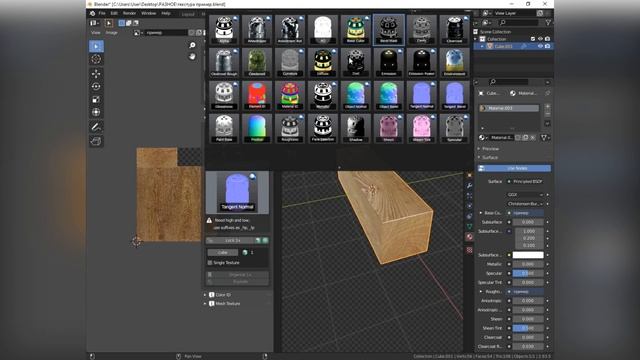The image size is (640, 360).
Task: Choose the Environment bake type
Action: pyautogui.click(x=454, y=62)
